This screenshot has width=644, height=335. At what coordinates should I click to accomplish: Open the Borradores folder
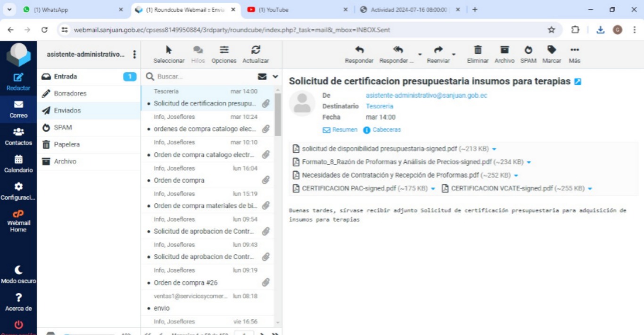(x=70, y=93)
